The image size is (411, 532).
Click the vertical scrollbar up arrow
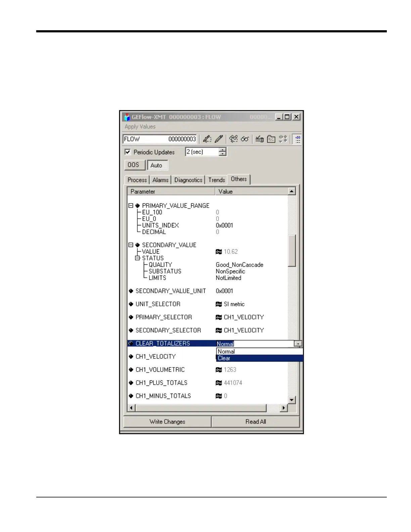292,191
